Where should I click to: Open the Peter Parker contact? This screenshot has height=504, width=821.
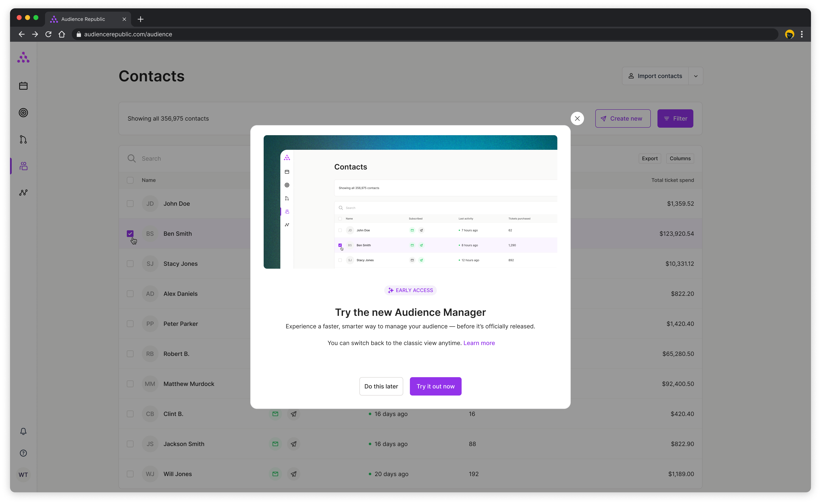[x=181, y=324]
